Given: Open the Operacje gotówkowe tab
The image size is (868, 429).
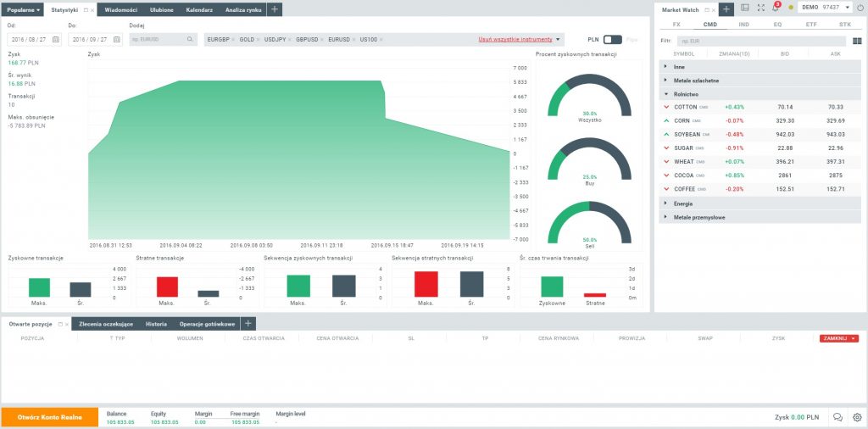Looking at the screenshot, I should 207,324.
